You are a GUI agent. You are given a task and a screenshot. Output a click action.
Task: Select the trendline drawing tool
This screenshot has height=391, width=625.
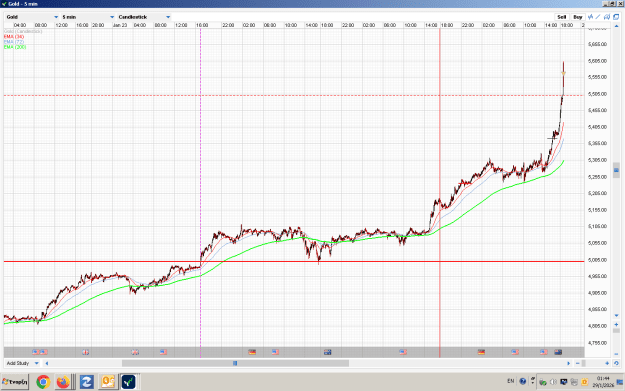(598, 17)
